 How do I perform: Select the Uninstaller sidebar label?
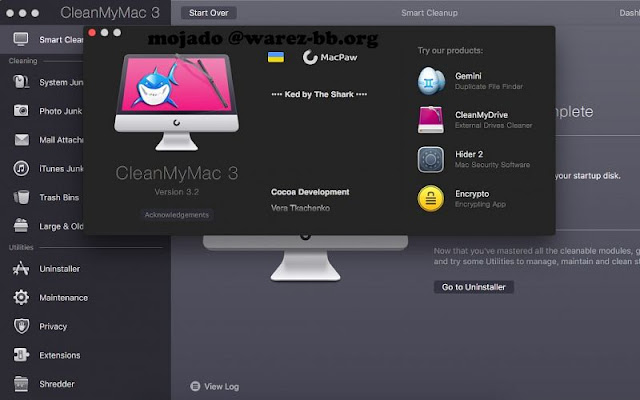(x=60, y=269)
